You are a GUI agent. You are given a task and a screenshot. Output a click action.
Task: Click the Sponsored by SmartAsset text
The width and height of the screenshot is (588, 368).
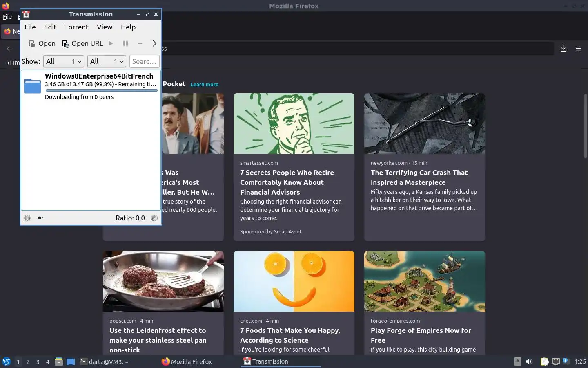click(271, 231)
